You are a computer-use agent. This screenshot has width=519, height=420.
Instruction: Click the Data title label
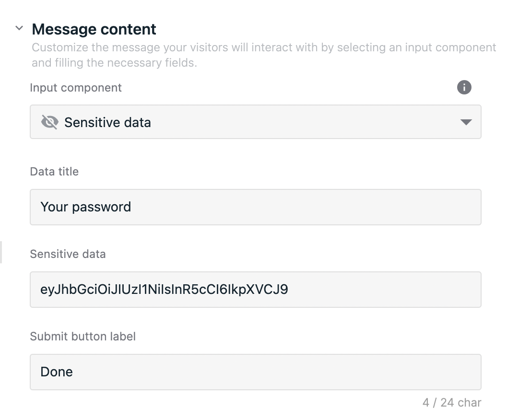coord(54,172)
